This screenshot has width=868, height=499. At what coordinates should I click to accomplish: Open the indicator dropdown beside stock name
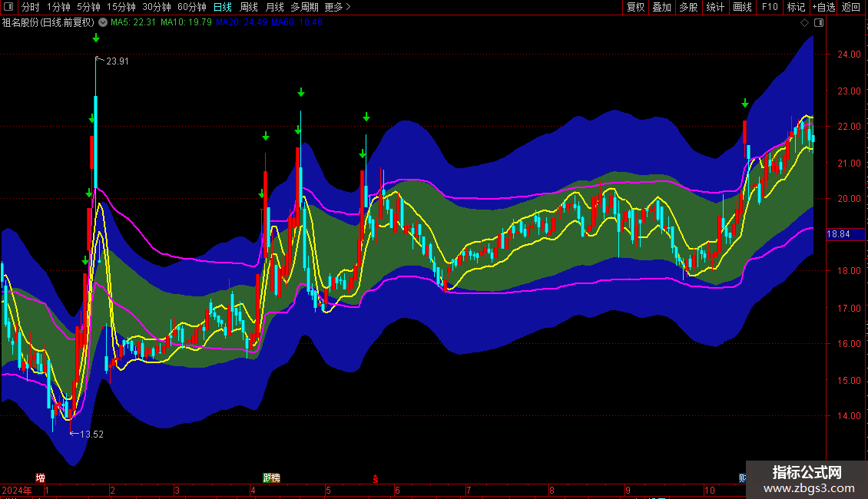pos(103,22)
